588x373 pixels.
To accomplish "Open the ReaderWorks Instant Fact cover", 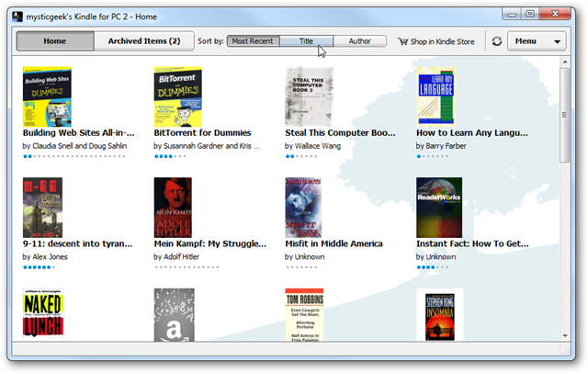I will coord(439,208).
